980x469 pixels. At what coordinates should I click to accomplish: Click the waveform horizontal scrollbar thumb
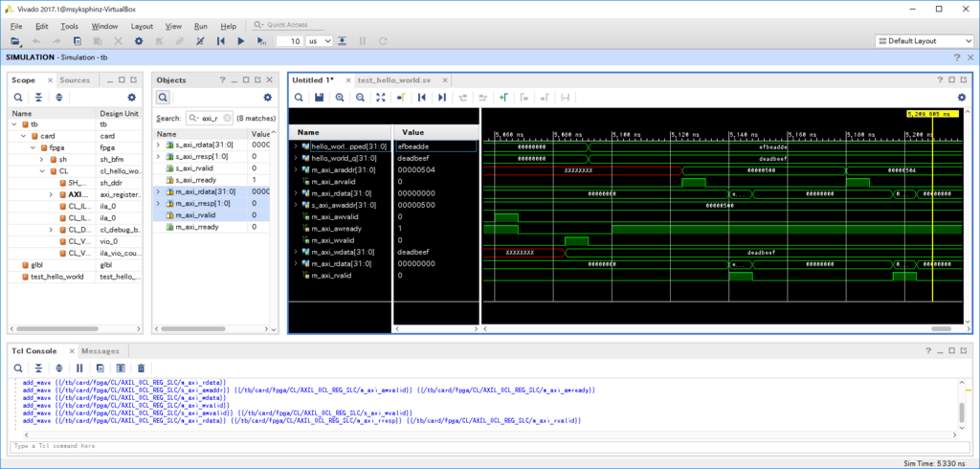(941, 329)
